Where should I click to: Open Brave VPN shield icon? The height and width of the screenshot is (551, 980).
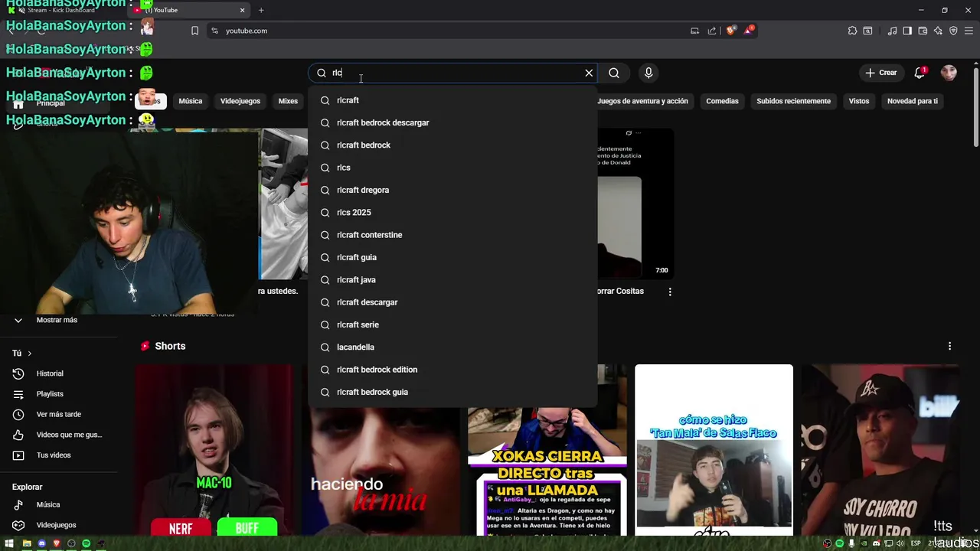(x=953, y=31)
